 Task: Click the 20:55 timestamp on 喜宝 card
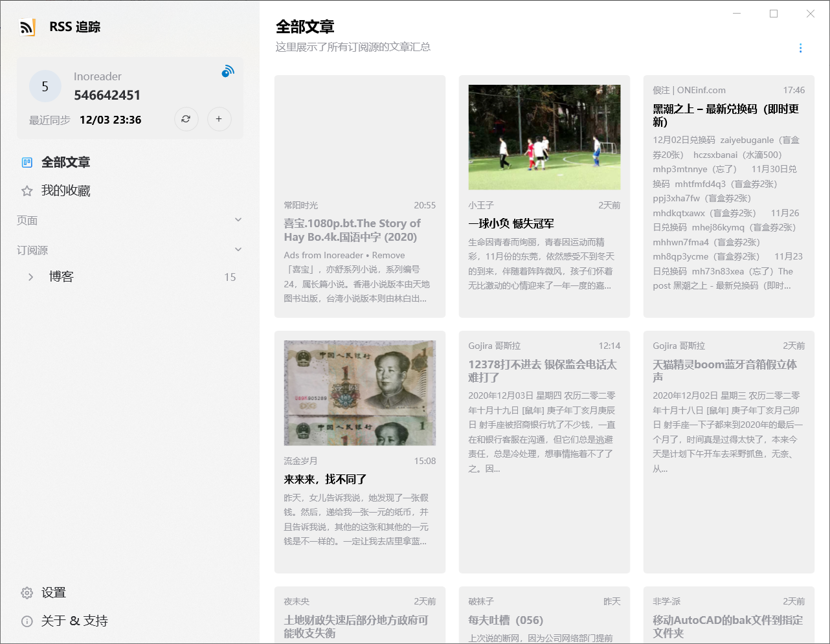coord(425,205)
